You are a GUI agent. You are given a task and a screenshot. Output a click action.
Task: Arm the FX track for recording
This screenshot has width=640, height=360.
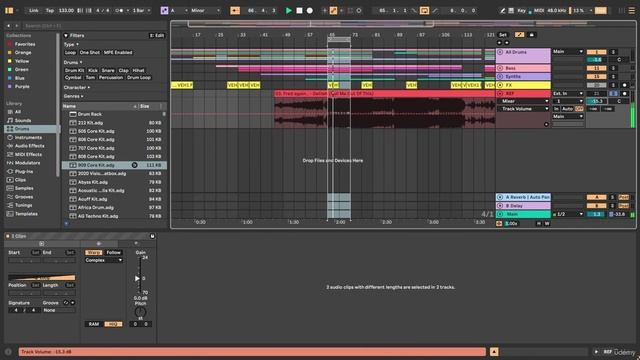624,85
